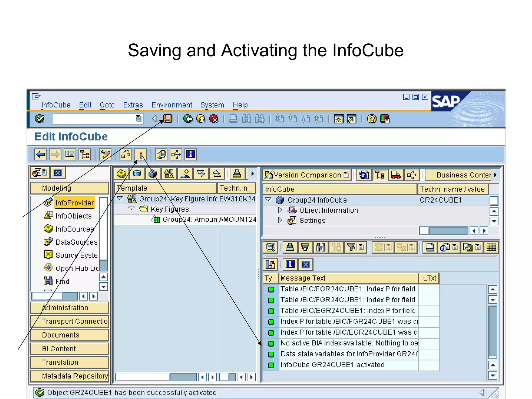
Task: Click the Documents section button
Action: coord(69,335)
